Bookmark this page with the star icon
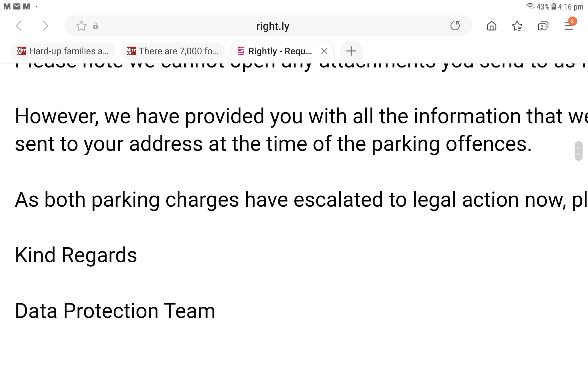588x368 pixels. coord(81,26)
